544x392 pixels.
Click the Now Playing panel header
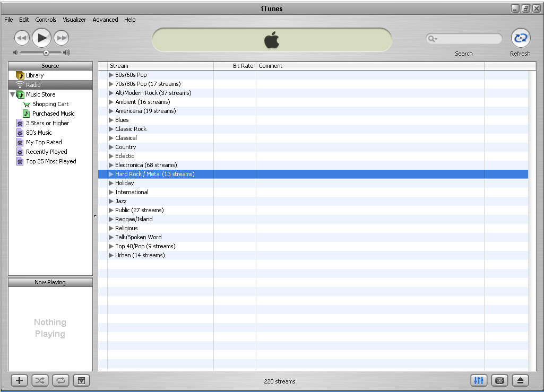click(x=50, y=282)
